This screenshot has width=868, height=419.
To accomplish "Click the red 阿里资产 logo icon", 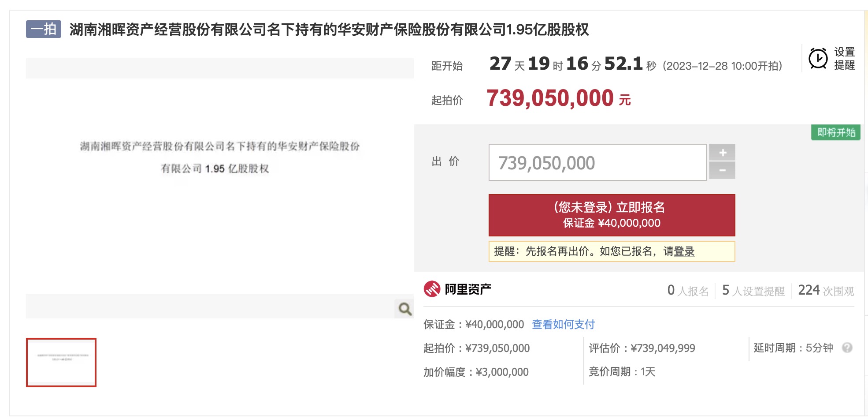I will (432, 289).
